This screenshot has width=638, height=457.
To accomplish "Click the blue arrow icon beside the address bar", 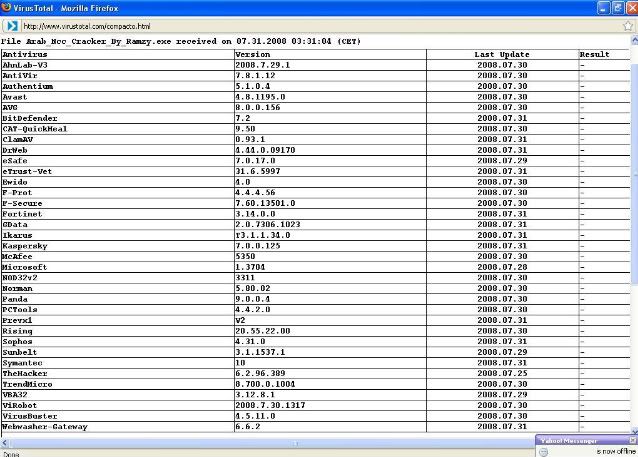I will (12, 26).
